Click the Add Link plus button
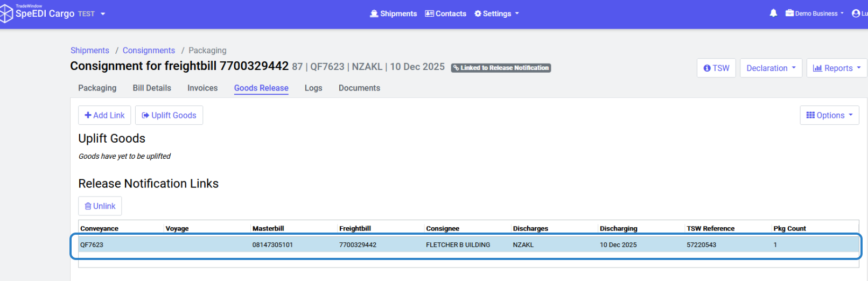The image size is (868, 281). (x=104, y=115)
